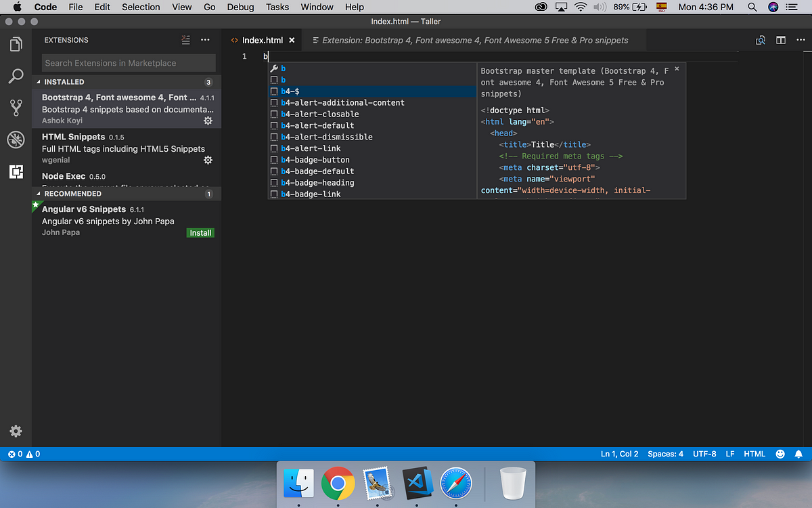
Task: Send feedback via the smiley icon
Action: [x=780, y=454]
